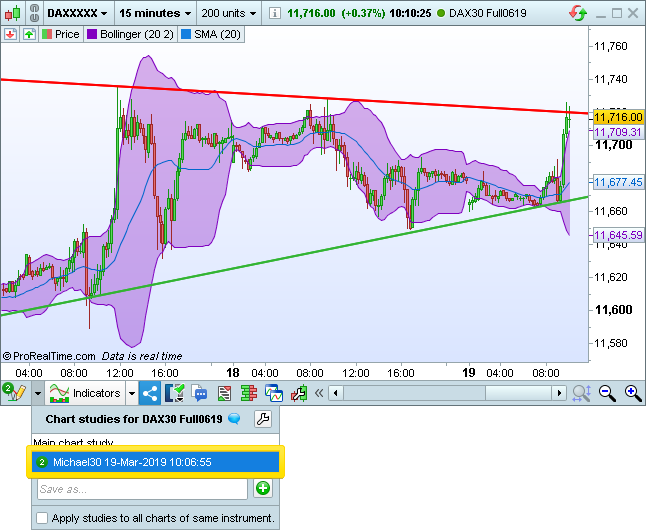Viewport: 646px width, 530px height.
Task: Click the Save as input field
Action: [x=141, y=489]
